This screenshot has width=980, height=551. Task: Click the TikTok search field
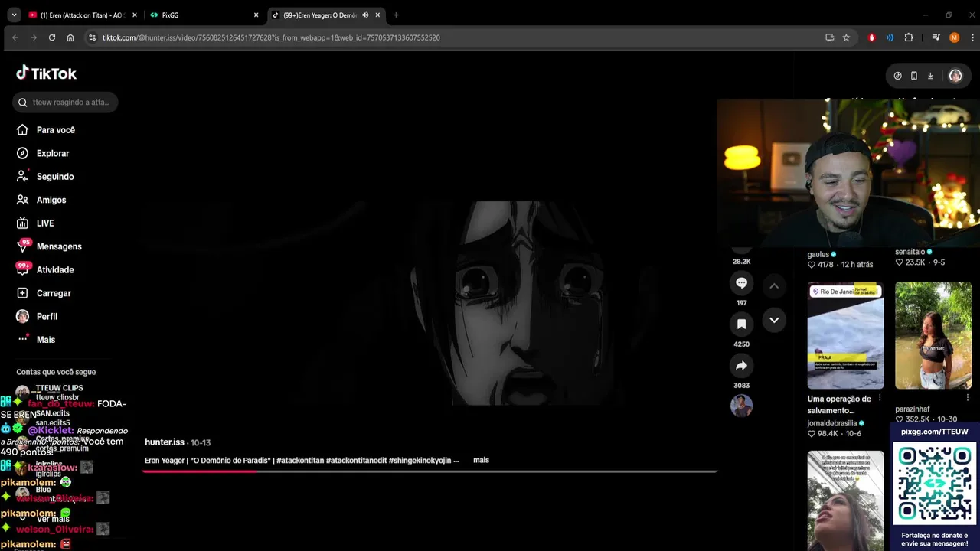pos(65,103)
